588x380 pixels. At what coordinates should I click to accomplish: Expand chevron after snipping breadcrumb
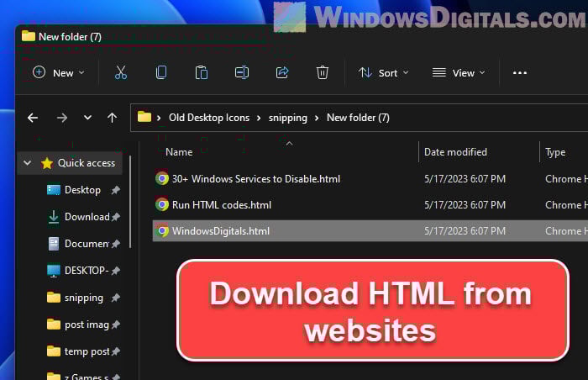317,119
